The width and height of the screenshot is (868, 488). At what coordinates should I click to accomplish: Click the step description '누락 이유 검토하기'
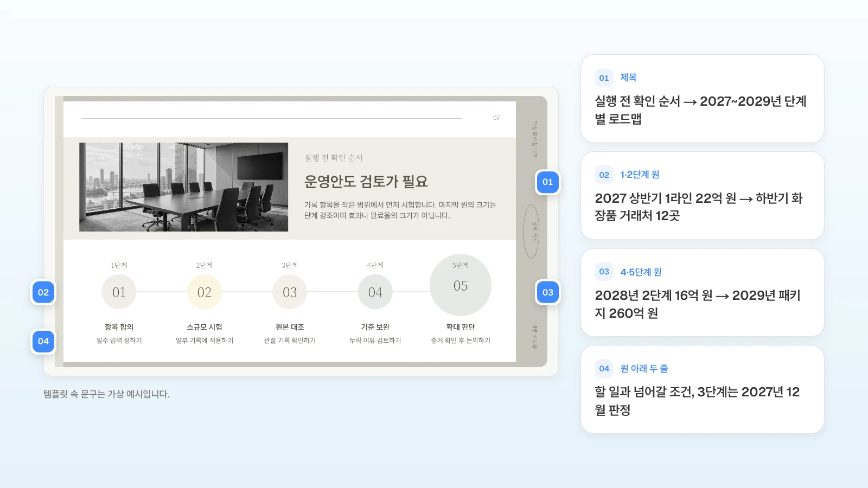[375, 341]
